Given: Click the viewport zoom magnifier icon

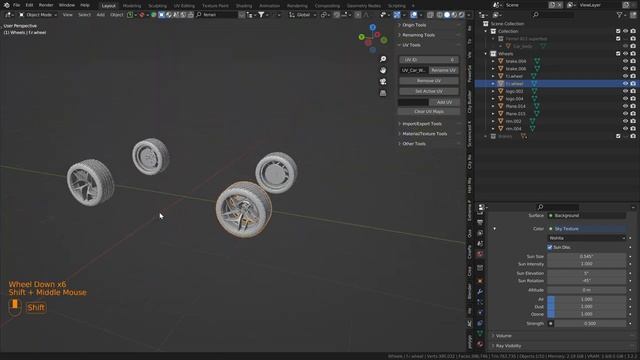Looking at the screenshot, I should (x=383, y=59).
